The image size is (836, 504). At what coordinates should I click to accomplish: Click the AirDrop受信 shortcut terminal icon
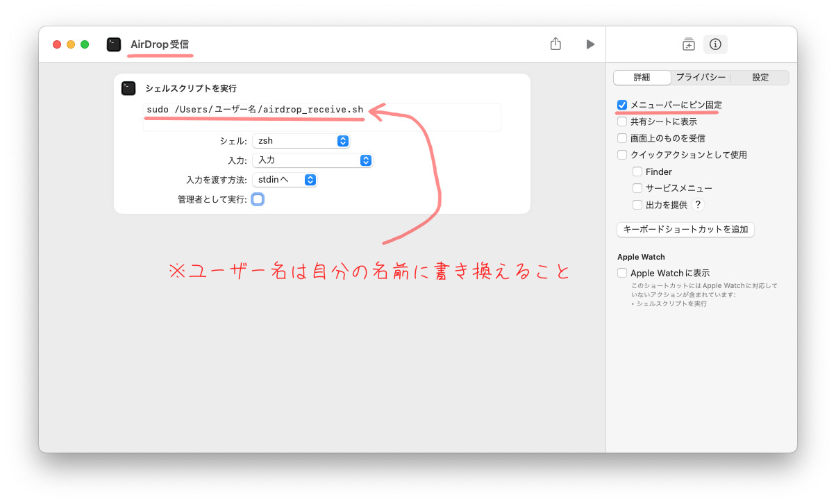pos(114,44)
